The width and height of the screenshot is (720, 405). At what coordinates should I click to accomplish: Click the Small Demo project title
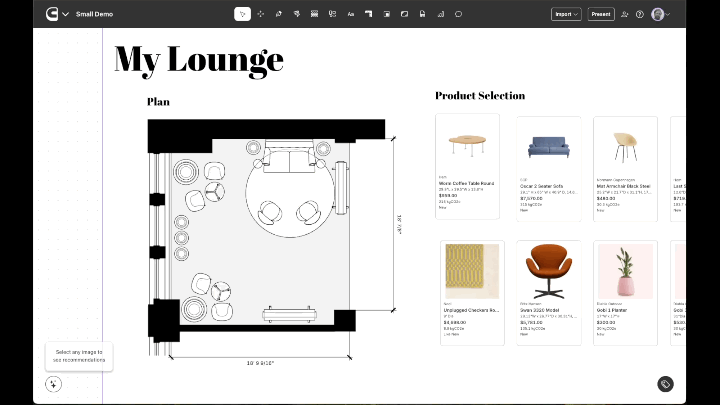tap(92, 14)
